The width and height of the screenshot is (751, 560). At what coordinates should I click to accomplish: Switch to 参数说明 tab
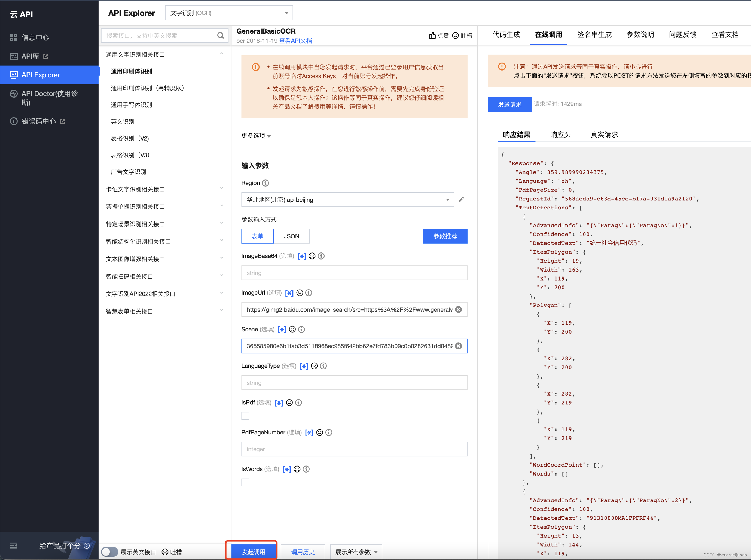(x=640, y=35)
